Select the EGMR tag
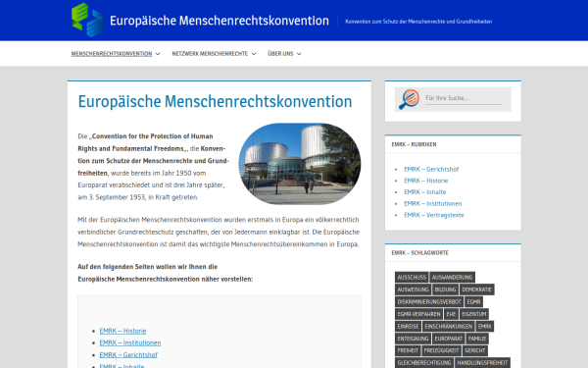Image resolution: width=588 pixels, height=368 pixels. click(473, 301)
